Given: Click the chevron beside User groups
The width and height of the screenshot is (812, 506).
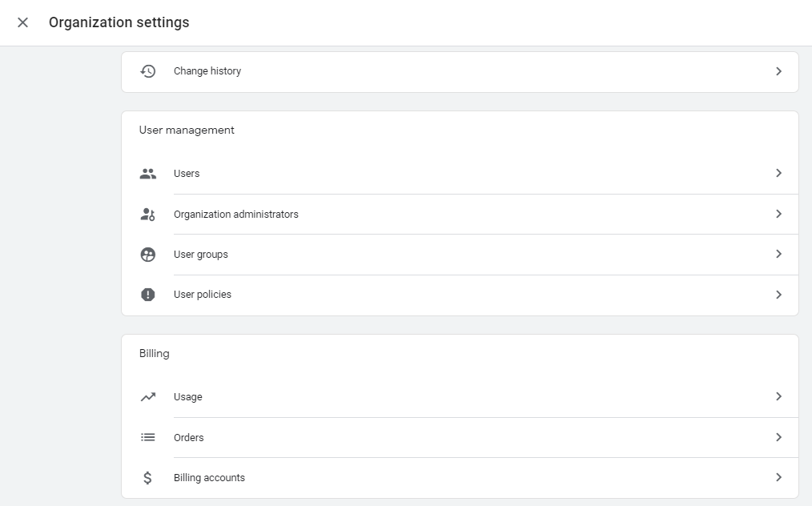Looking at the screenshot, I should click(x=778, y=255).
